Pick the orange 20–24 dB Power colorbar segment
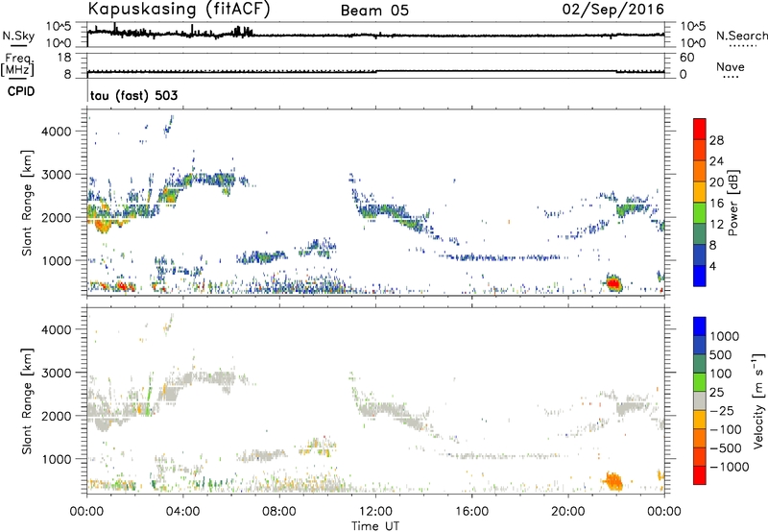 click(x=700, y=171)
